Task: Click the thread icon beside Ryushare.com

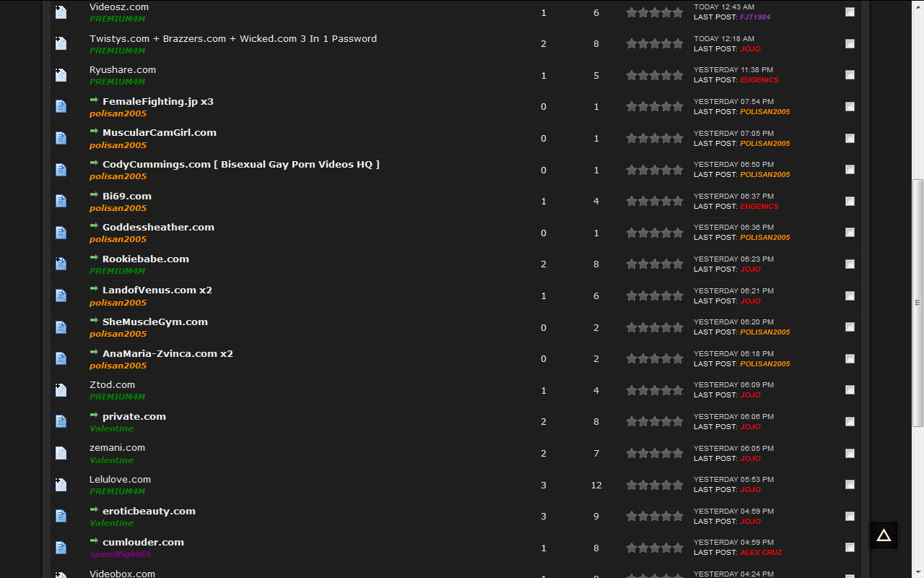Action: (x=61, y=75)
